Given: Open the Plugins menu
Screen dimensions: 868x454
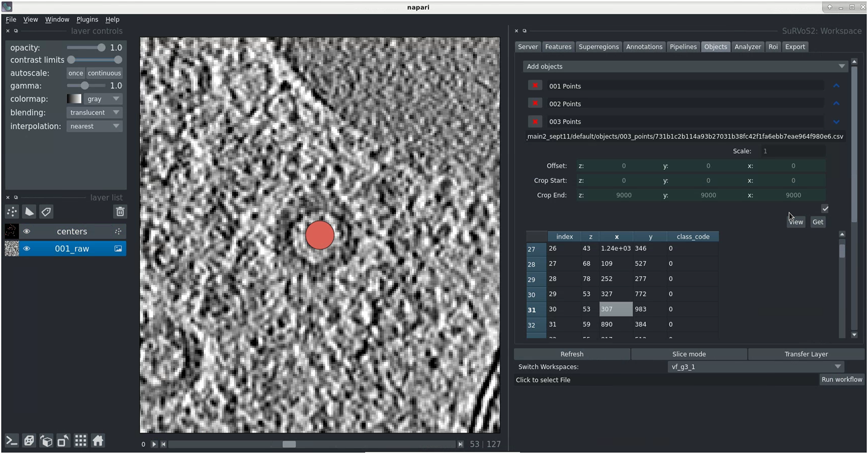Looking at the screenshot, I should tap(87, 20).
